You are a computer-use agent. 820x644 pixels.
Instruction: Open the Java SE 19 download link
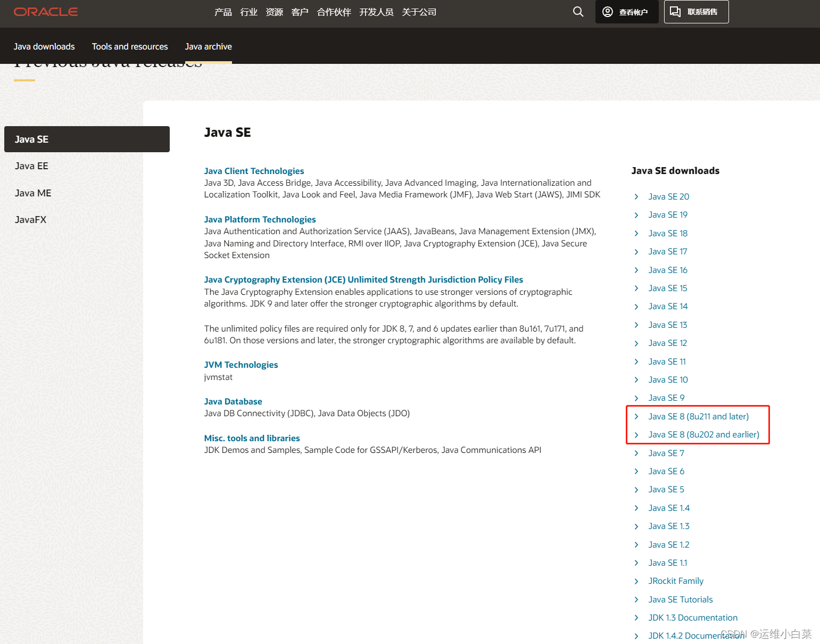tap(668, 214)
